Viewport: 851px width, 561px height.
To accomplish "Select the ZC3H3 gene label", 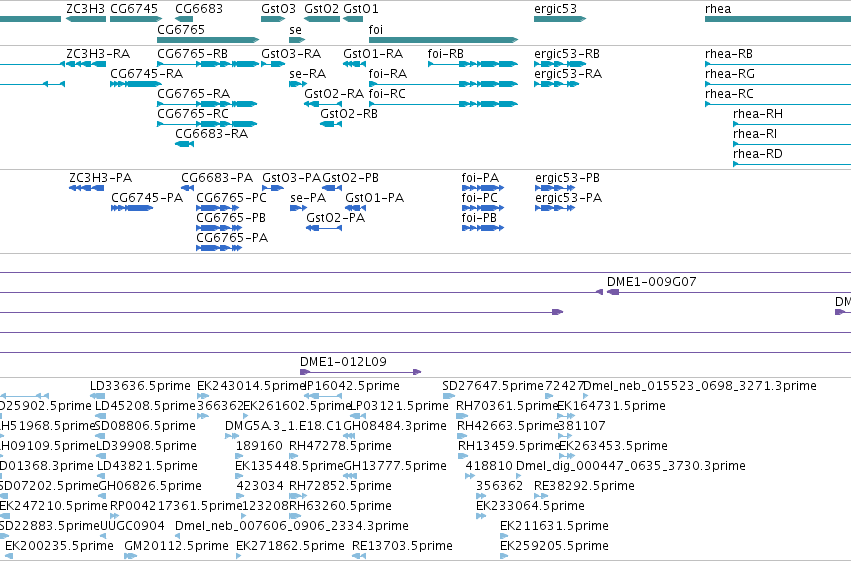I will [85, 9].
